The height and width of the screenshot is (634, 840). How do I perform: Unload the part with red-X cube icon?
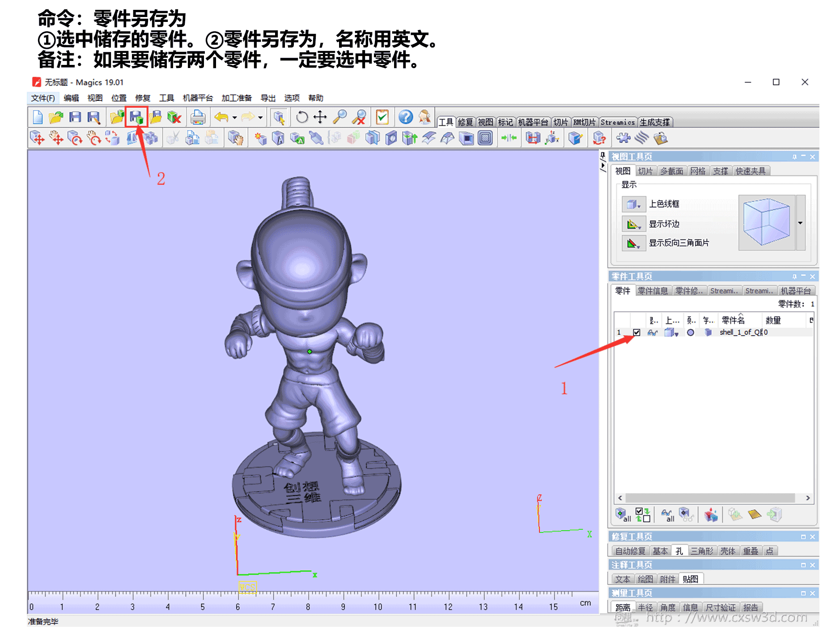click(174, 118)
